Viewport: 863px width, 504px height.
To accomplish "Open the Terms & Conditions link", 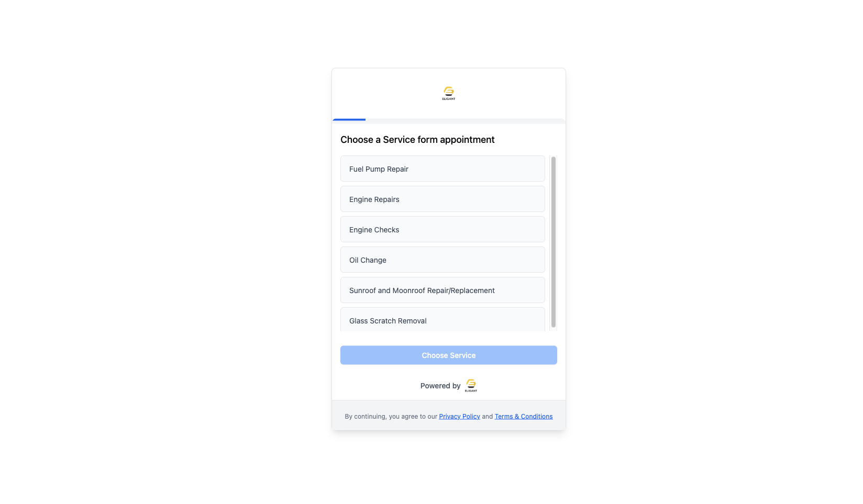I will click(x=523, y=416).
